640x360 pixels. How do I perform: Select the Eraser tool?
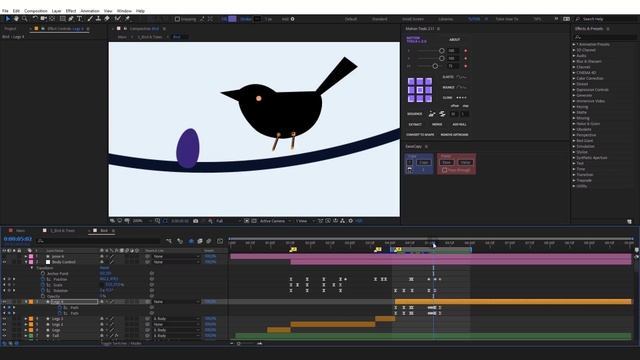click(107, 19)
